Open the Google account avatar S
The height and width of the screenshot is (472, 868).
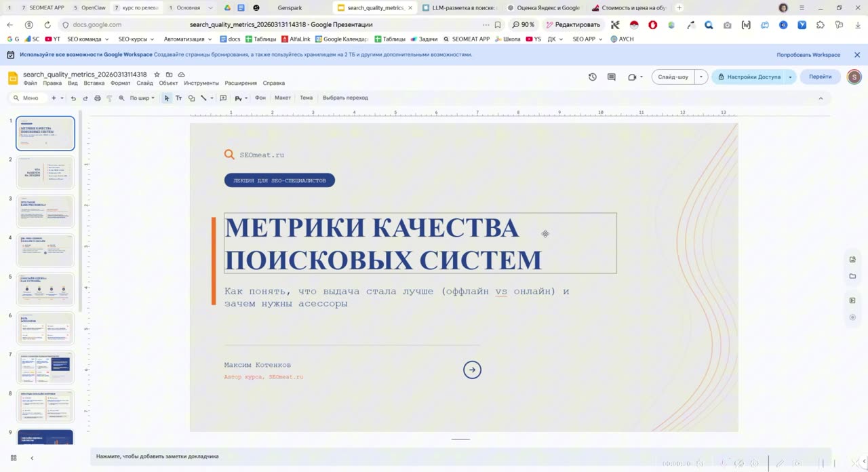tap(854, 77)
